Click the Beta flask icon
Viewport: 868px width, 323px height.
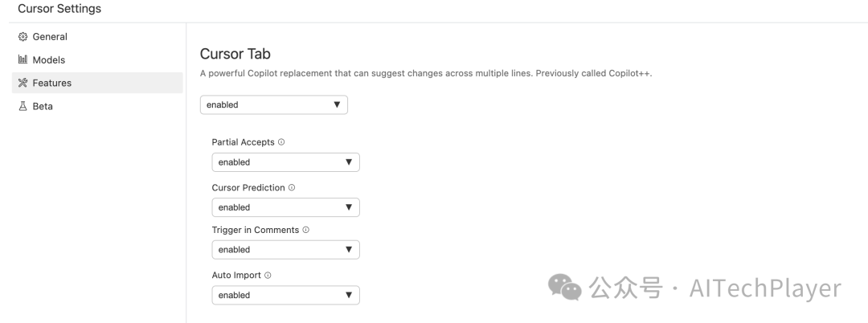click(x=23, y=106)
